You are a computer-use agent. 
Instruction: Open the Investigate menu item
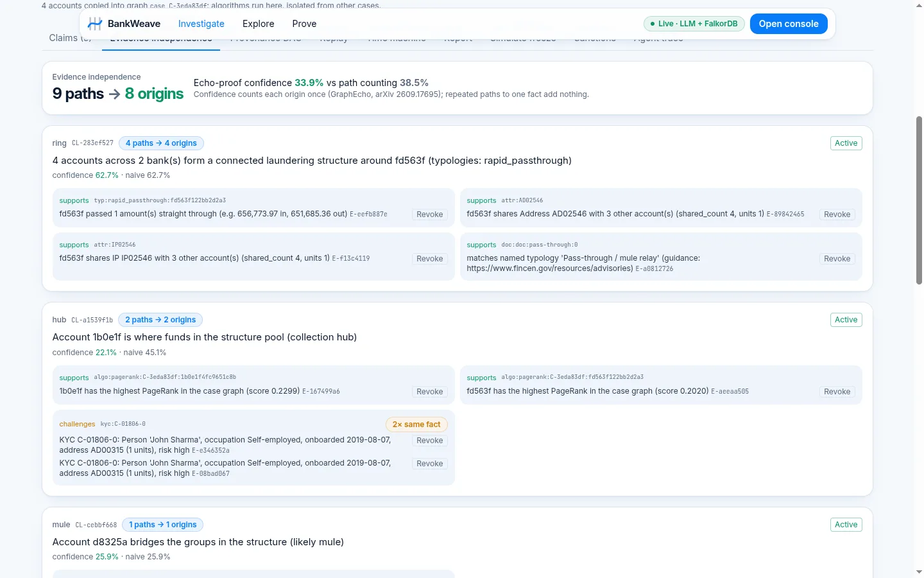[x=201, y=24]
